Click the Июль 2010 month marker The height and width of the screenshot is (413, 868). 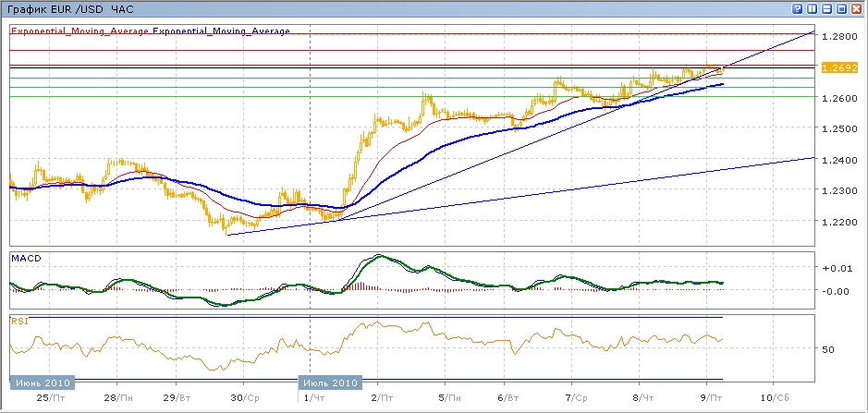click(328, 383)
